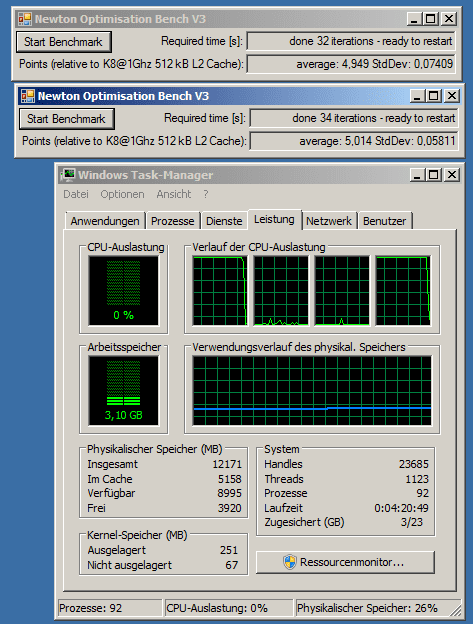
Task: Click the Task-Manager resize grip corner
Action: pos(456,612)
